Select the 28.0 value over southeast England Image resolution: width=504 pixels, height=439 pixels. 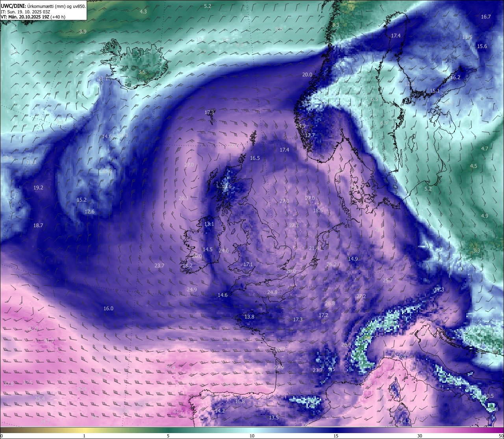(x=291, y=271)
